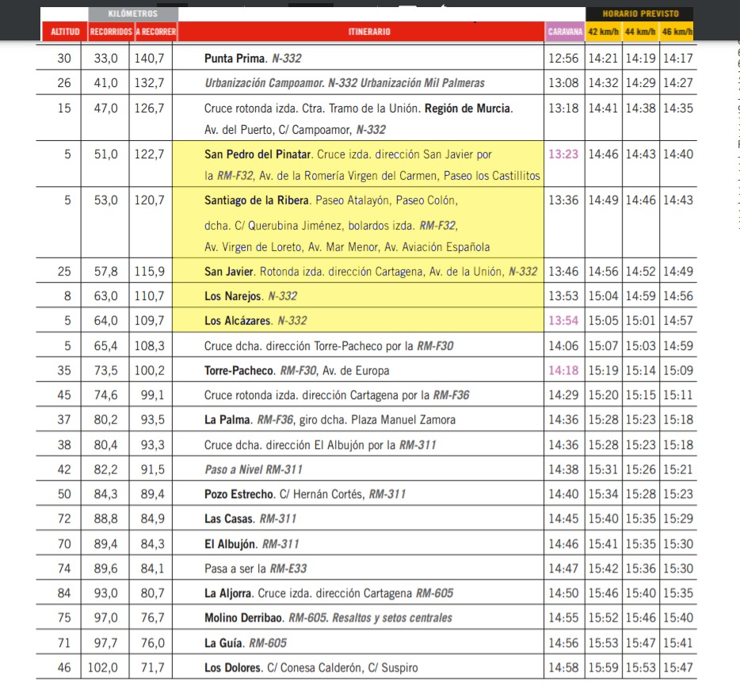
Task: Select the Punta Prima itinerary entry
Action: (253, 59)
